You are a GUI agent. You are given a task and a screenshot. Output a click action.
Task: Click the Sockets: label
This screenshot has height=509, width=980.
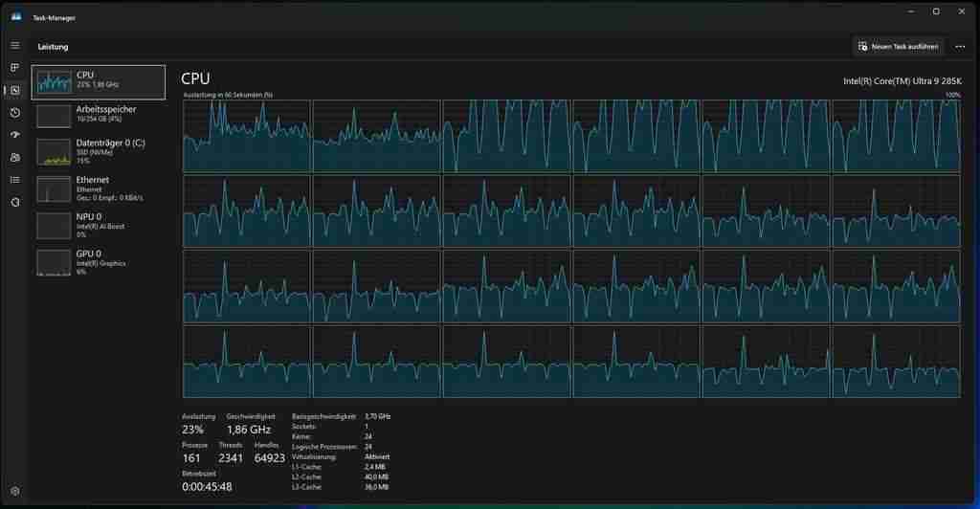point(303,427)
